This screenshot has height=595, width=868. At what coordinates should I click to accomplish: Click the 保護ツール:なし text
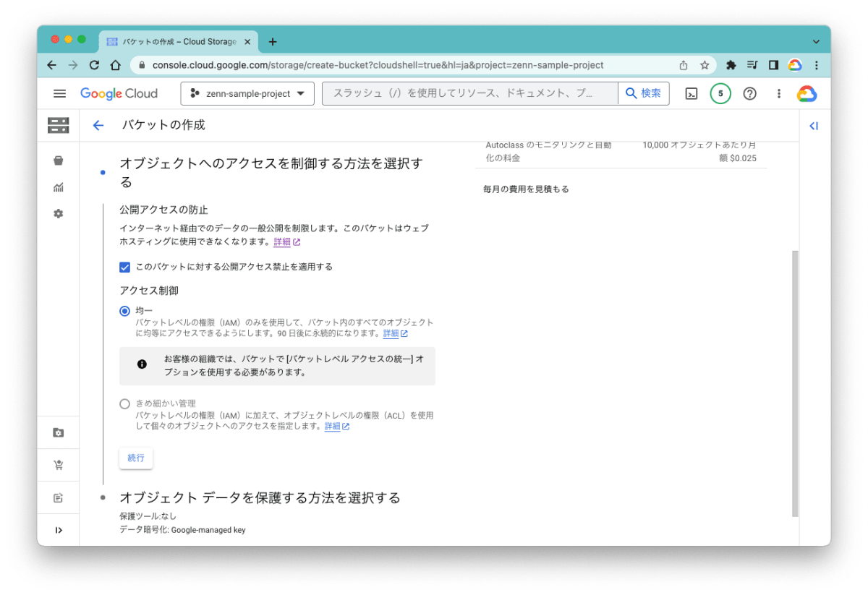[x=148, y=516]
